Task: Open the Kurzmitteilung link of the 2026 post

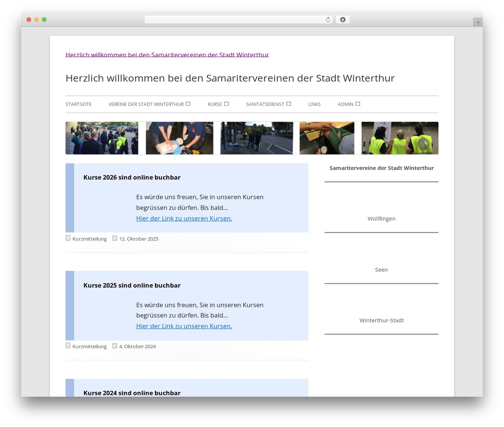Action: [x=89, y=239]
